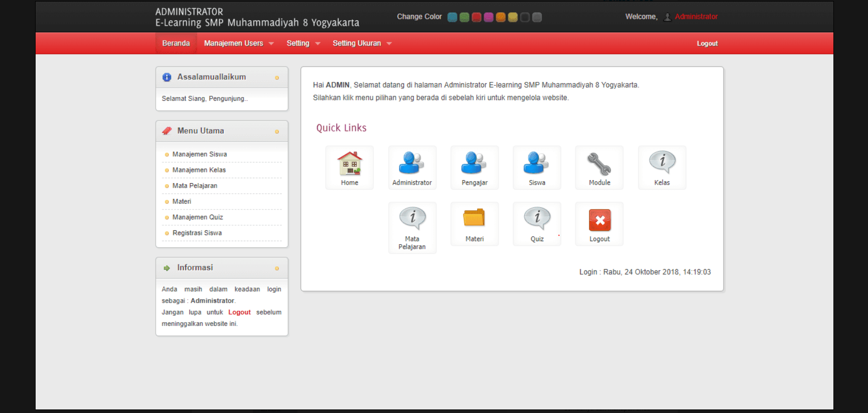The height and width of the screenshot is (413, 868).
Task: Collapse the Menu Utama panel toggle dot
Action: 277,132
